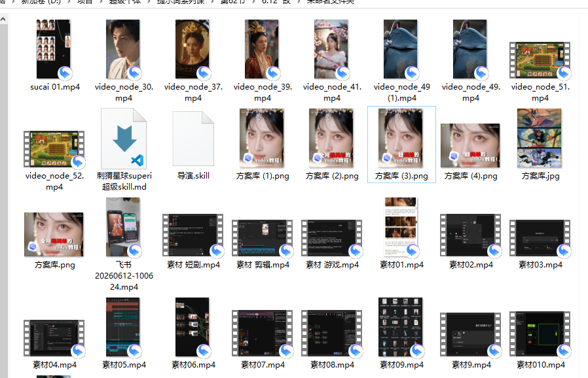Click the 素材 剪辑.mp4 file name
Viewport: 588px width, 378px height.
tap(263, 265)
